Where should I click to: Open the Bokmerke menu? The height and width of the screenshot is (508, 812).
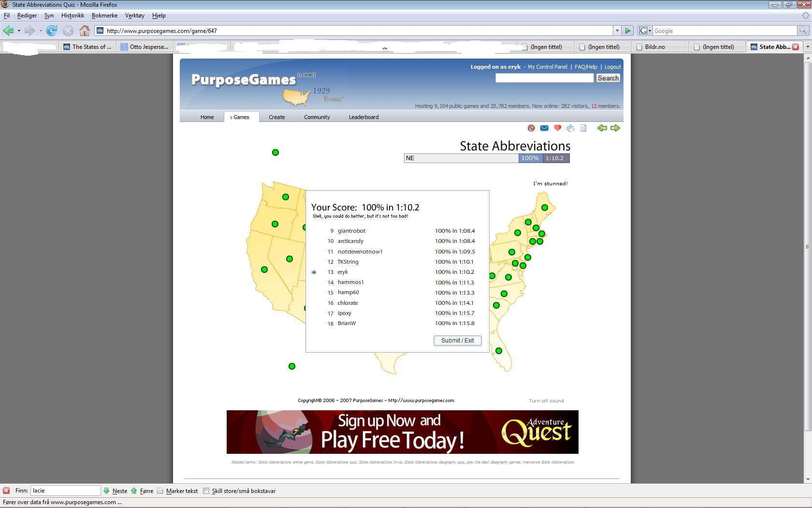point(104,15)
